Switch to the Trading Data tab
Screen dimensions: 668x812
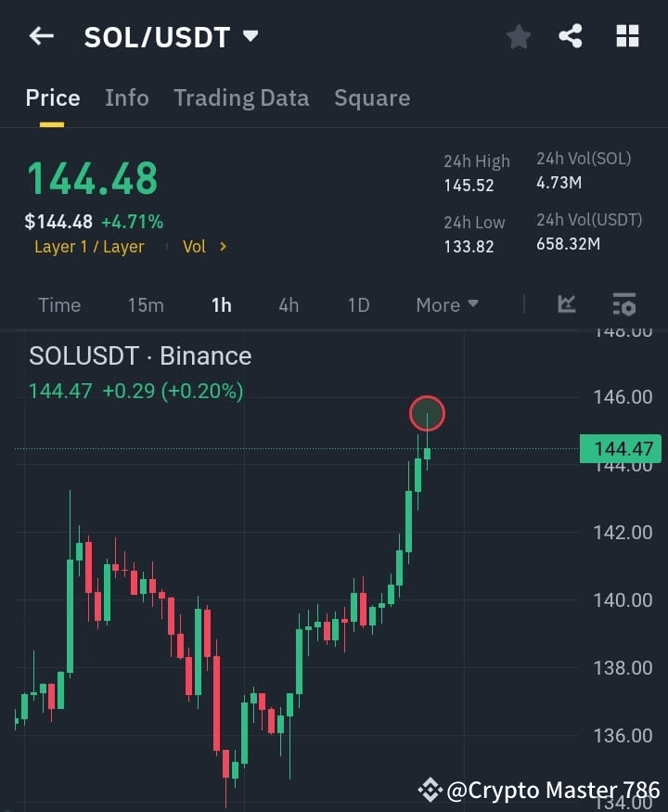coord(241,97)
